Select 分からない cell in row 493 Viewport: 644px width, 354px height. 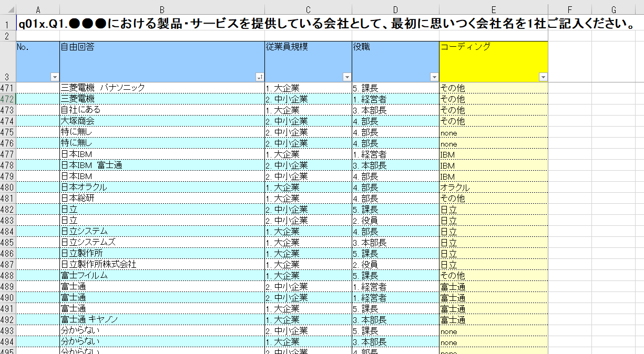point(162,330)
